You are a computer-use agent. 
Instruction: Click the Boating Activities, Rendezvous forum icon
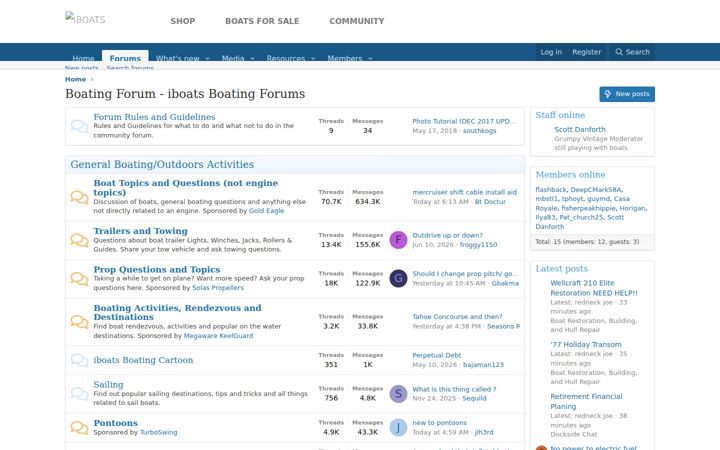pos(79,322)
